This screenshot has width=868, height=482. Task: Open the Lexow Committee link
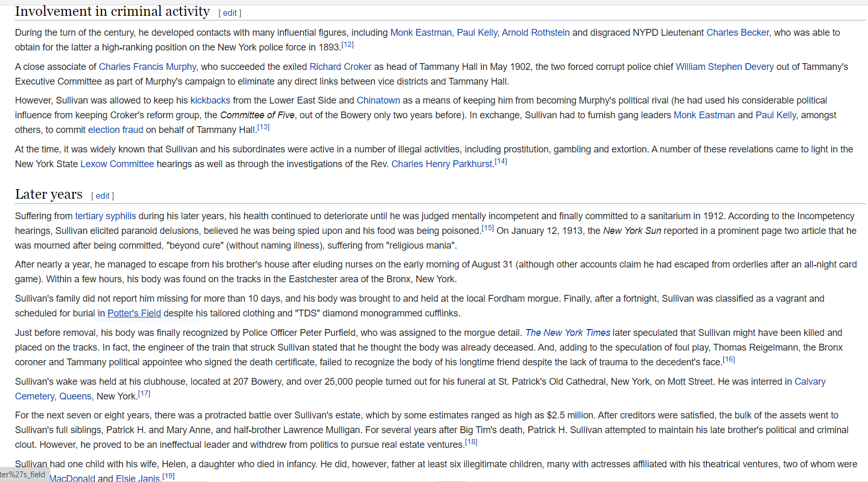[117, 164]
